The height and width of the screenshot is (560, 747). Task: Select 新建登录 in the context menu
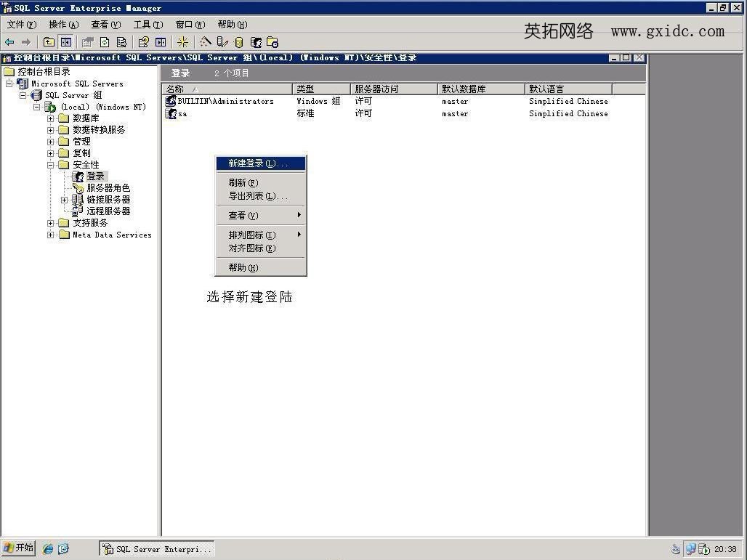tap(257, 163)
